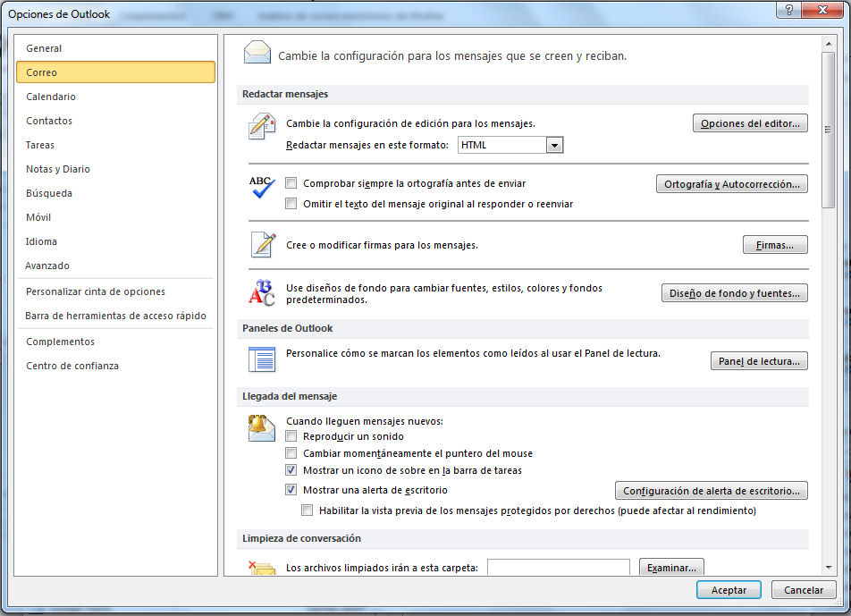
Task: Click the pencil-and-paper editing settings icon
Action: 262,126
